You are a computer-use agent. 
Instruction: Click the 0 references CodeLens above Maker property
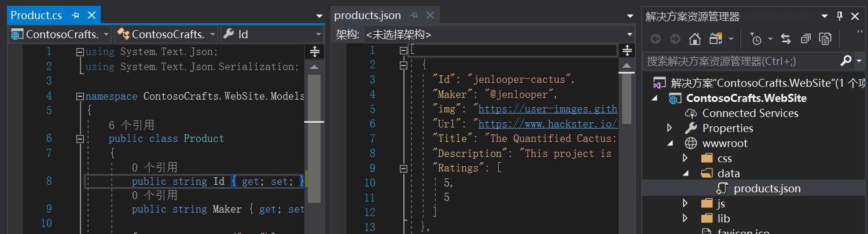[x=155, y=195]
